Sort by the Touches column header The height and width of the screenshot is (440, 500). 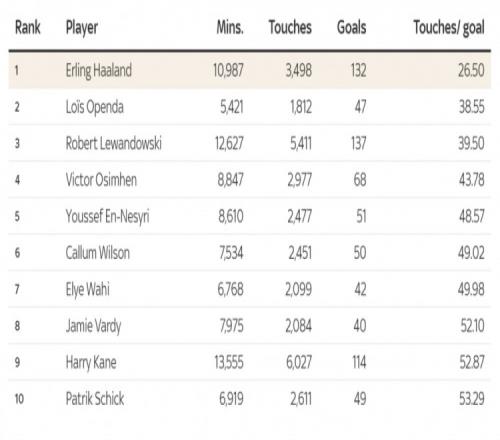point(290,27)
